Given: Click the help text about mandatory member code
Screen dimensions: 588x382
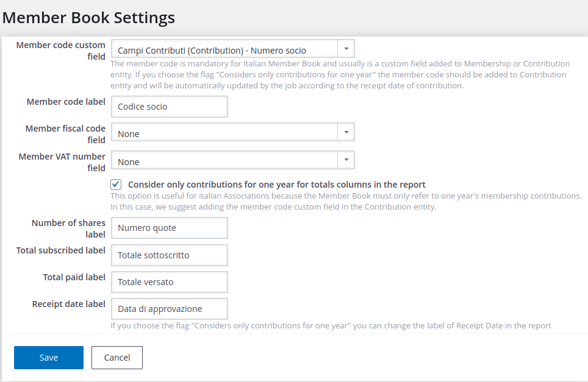Looking at the screenshot, I should coord(340,74).
